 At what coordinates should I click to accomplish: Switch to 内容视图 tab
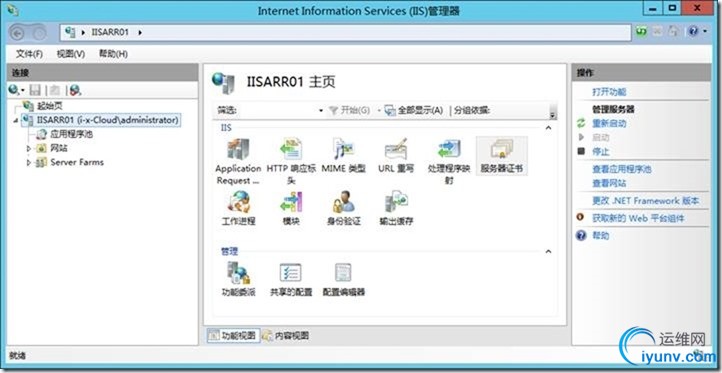(x=286, y=336)
